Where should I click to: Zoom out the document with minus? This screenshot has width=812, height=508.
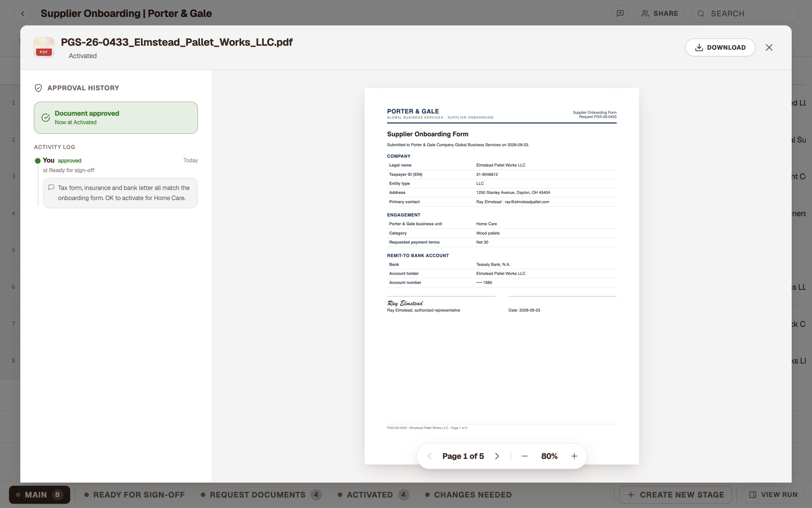pyautogui.click(x=525, y=456)
